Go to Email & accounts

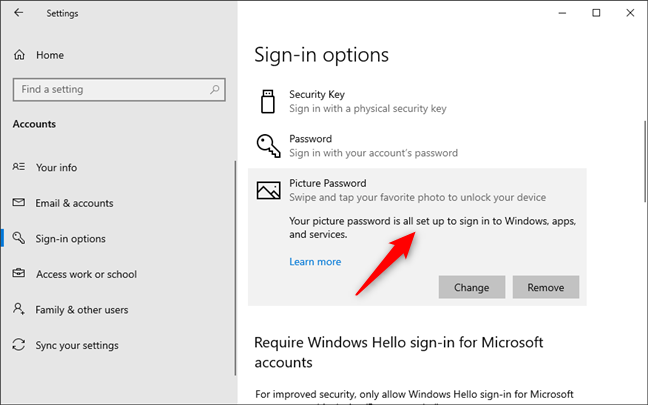74,203
